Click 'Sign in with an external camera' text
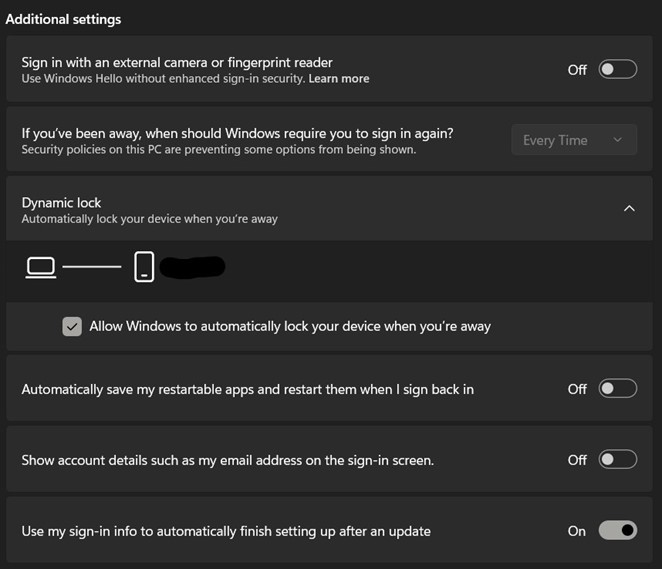The width and height of the screenshot is (662, 569). (x=177, y=62)
